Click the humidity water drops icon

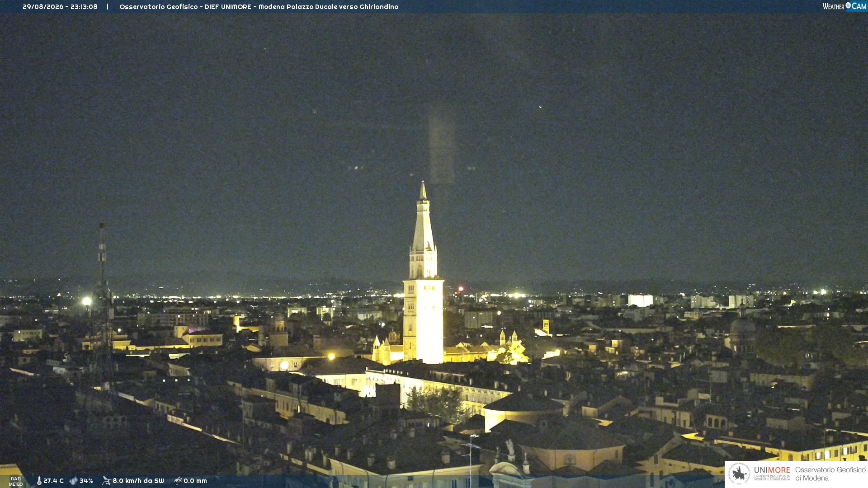[73, 481]
